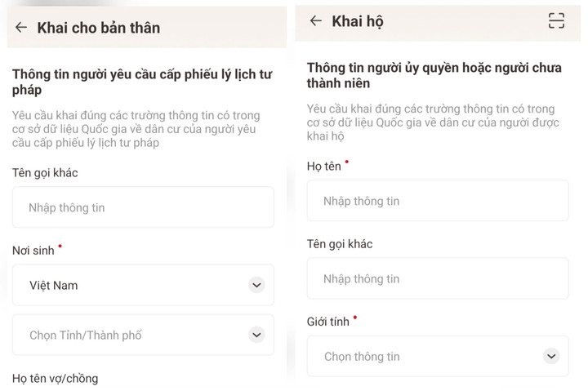Select the Khai hộ header title
This screenshot has height=391, width=588.
point(358,22)
